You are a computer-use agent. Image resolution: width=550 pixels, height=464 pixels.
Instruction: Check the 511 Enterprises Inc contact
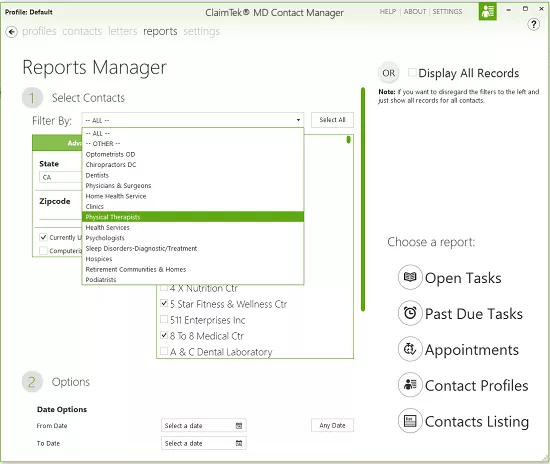164,319
